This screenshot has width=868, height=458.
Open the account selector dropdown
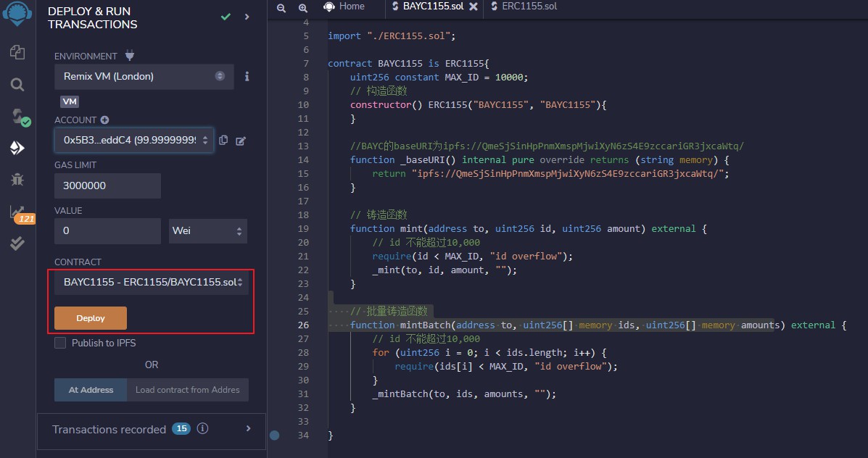coord(134,141)
